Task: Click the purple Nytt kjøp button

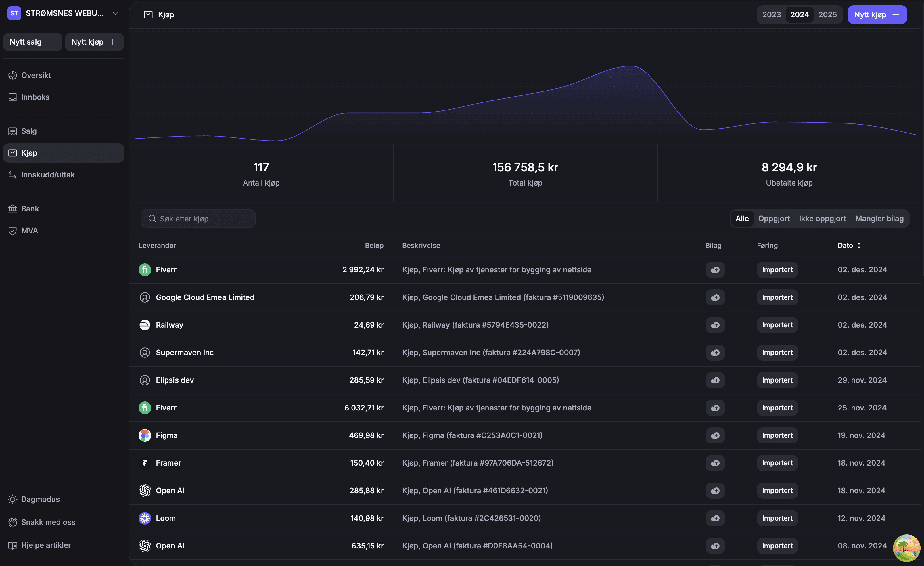Action: pos(877,15)
